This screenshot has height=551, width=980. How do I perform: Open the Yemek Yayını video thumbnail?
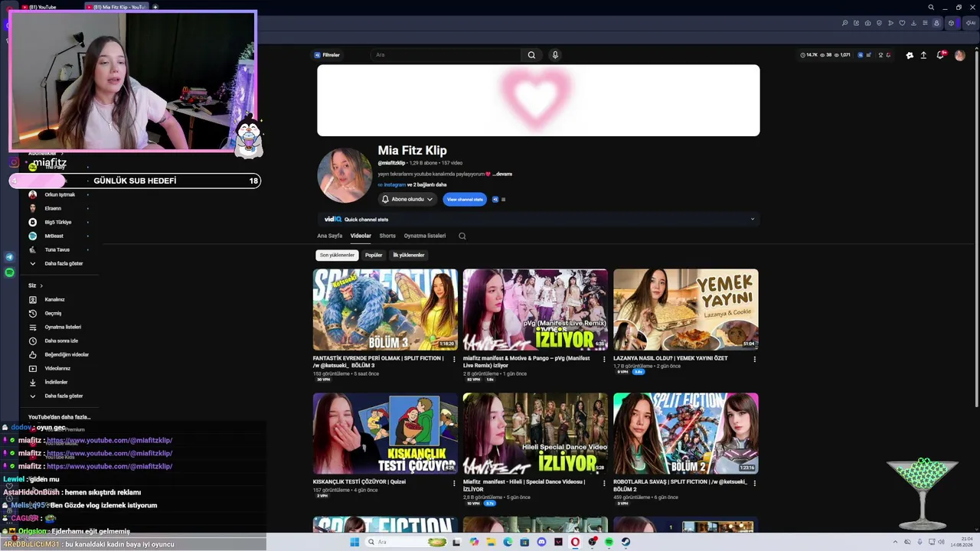click(686, 309)
